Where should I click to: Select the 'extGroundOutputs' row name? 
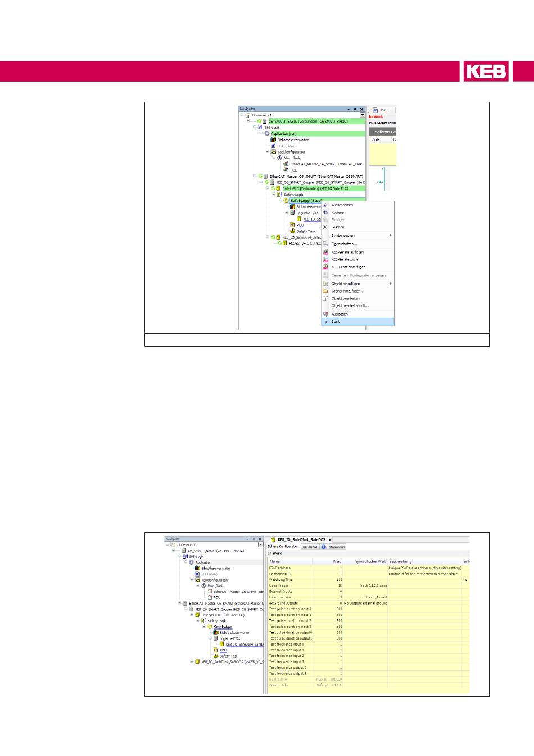point(283,603)
